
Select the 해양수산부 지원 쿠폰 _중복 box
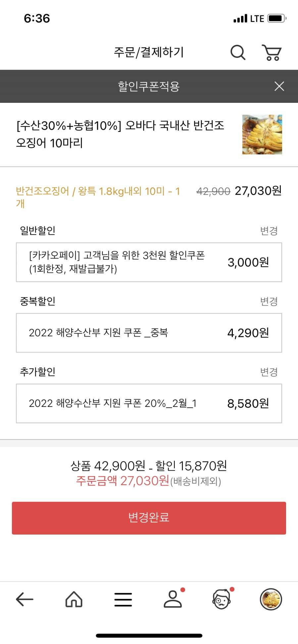point(149,333)
